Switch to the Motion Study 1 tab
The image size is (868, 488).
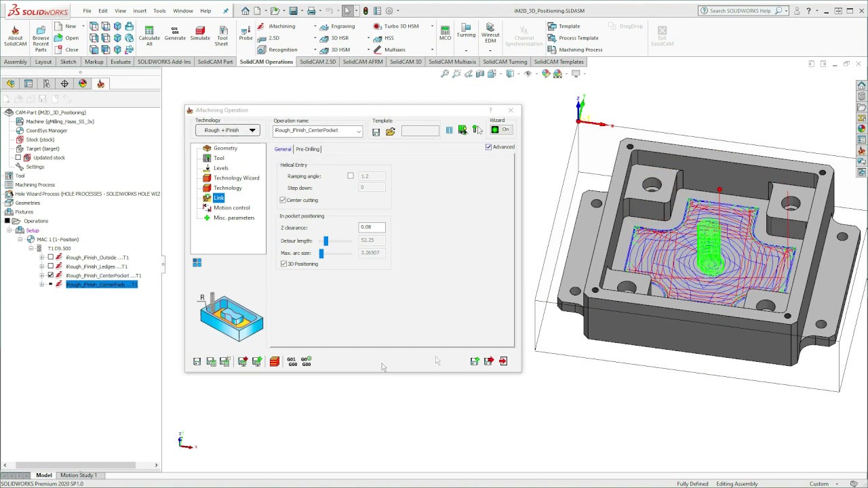pyautogui.click(x=79, y=475)
